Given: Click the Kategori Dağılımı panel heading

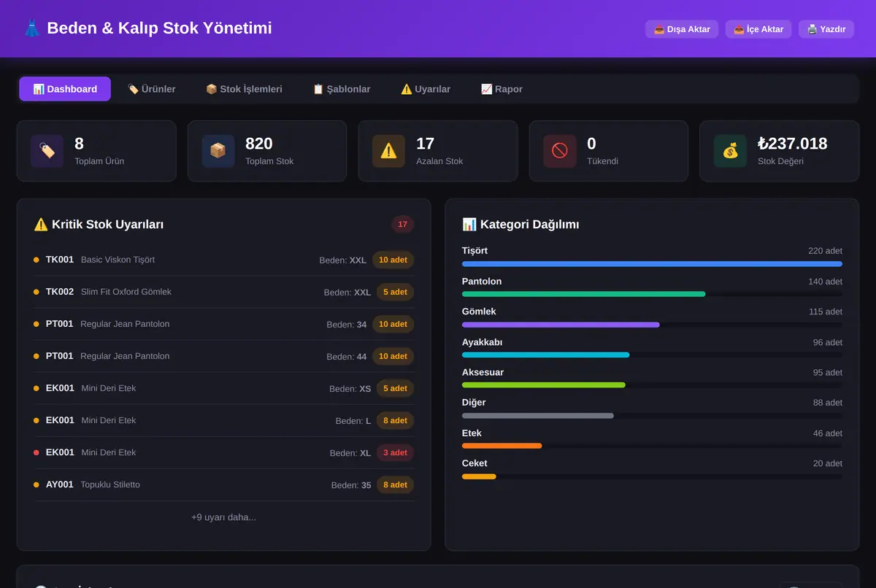Looking at the screenshot, I should pyautogui.click(x=520, y=225).
